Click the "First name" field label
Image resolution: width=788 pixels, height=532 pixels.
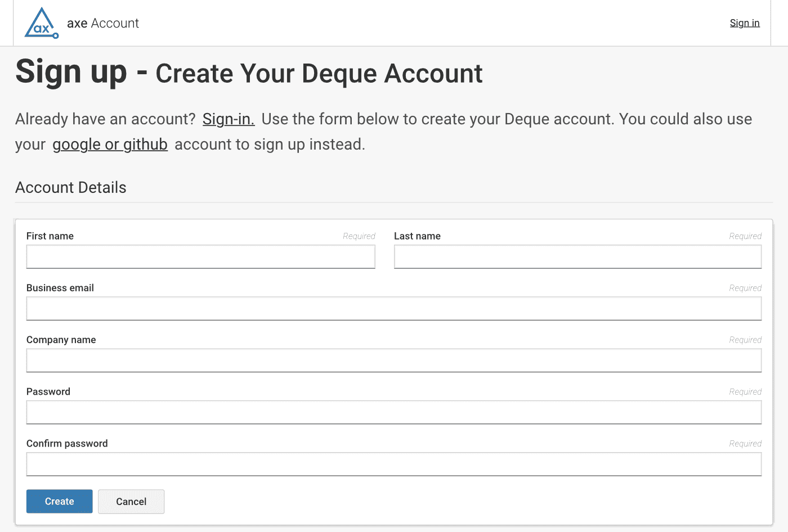click(50, 236)
